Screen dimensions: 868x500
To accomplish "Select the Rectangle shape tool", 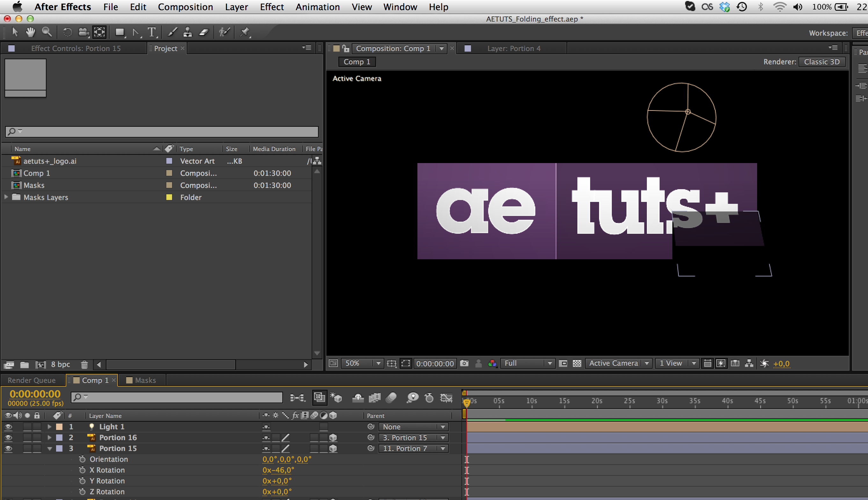I will (x=120, y=32).
